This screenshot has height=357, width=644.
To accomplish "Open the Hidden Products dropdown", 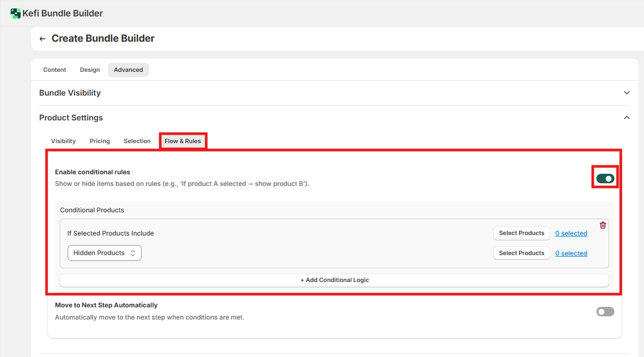I will (105, 253).
